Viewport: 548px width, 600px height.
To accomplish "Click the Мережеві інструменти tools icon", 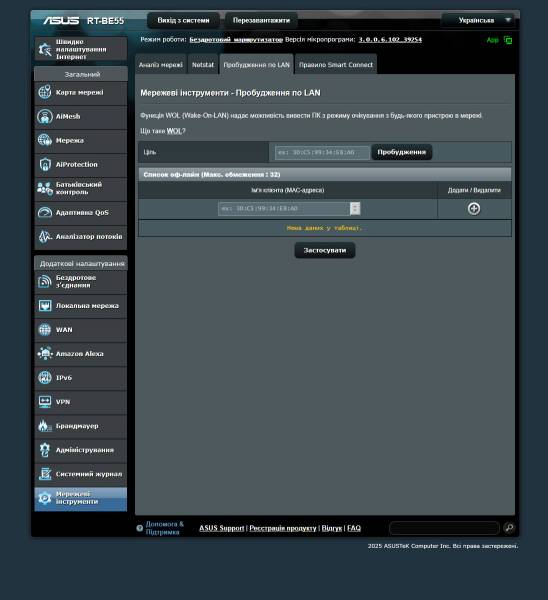I will pyautogui.click(x=45, y=498).
